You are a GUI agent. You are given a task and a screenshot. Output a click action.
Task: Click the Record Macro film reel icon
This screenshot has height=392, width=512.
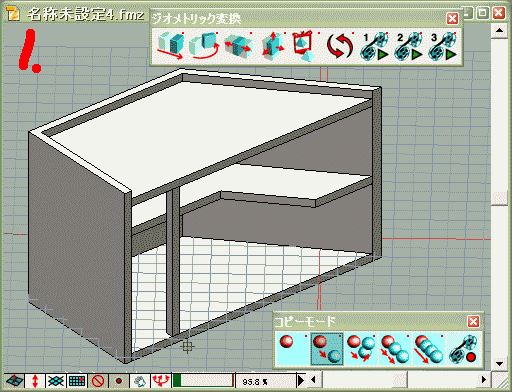click(463, 348)
